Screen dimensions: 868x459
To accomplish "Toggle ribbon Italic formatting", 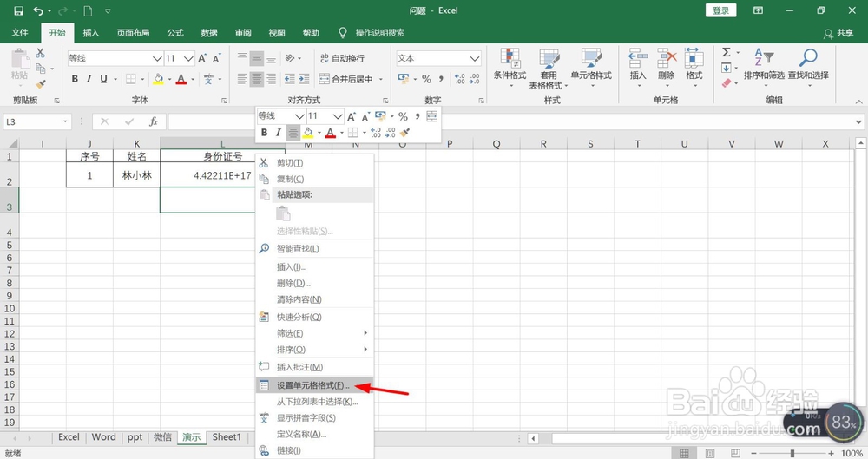I will (x=89, y=79).
